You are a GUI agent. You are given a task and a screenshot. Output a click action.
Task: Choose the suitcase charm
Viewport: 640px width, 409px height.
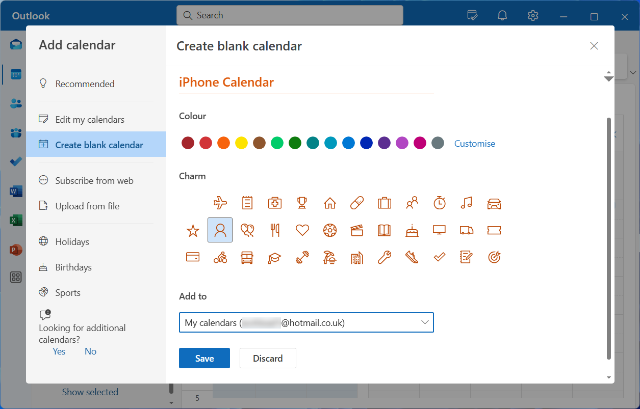click(x=384, y=202)
